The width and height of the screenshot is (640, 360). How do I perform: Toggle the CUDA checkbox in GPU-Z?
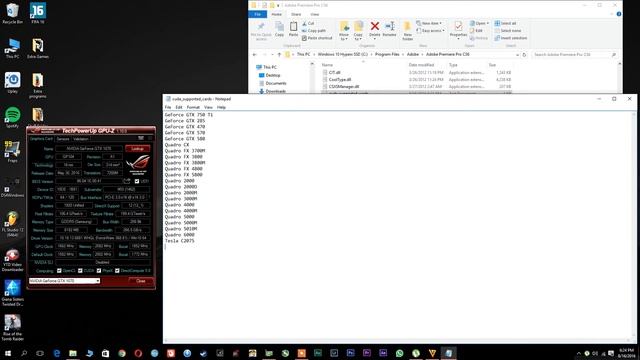80,271
